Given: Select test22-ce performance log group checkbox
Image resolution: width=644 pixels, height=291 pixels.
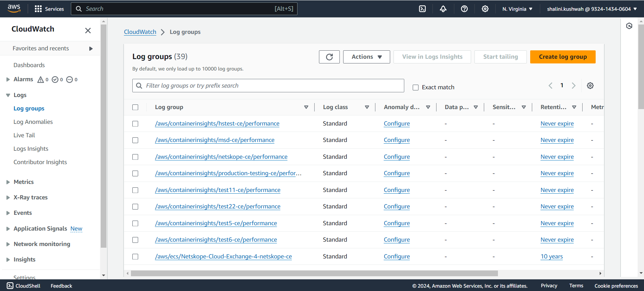Looking at the screenshot, I should click(x=135, y=206).
